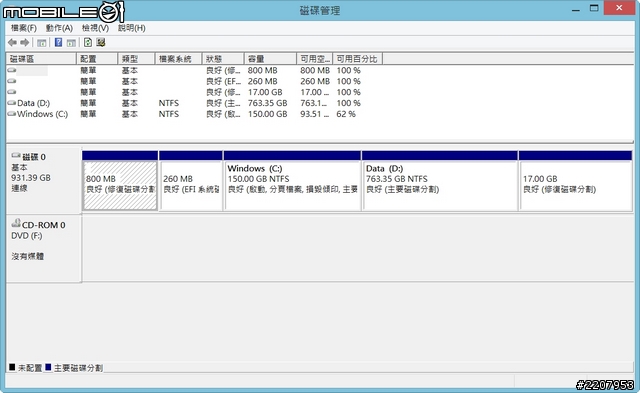Click drive icon of 800 MB volume row

(12, 70)
